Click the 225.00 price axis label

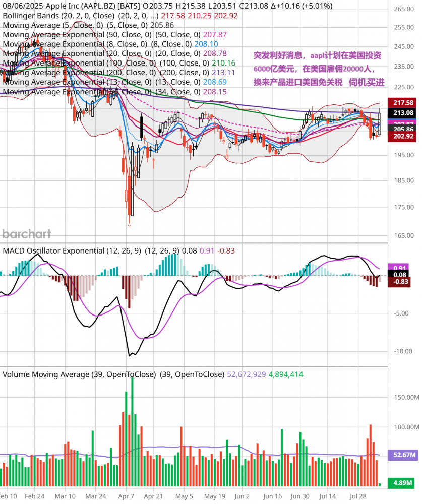(404, 87)
